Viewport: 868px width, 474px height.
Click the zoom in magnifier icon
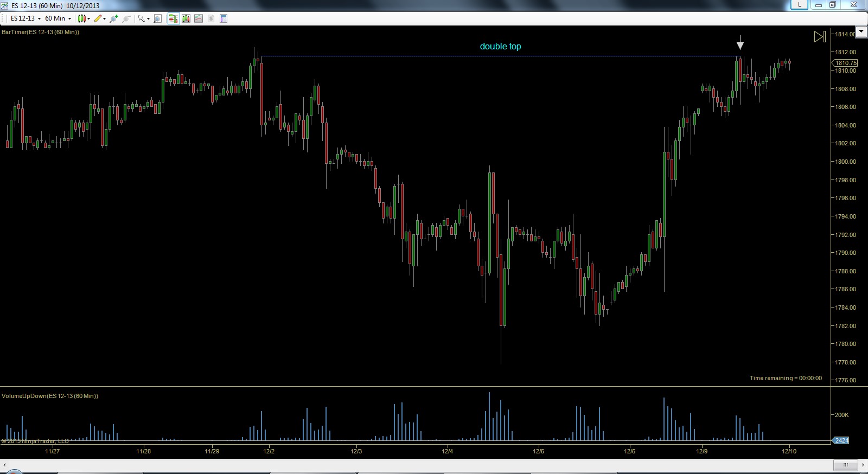(x=113, y=18)
